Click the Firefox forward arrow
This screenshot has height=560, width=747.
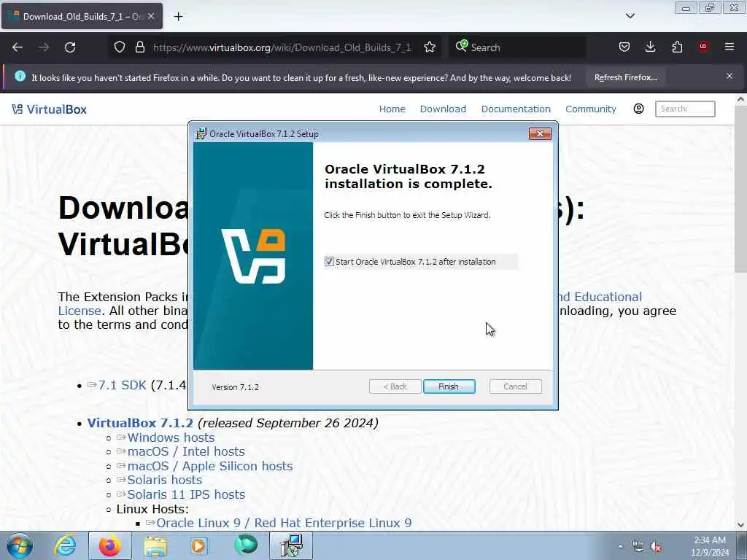tap(44, 47)
